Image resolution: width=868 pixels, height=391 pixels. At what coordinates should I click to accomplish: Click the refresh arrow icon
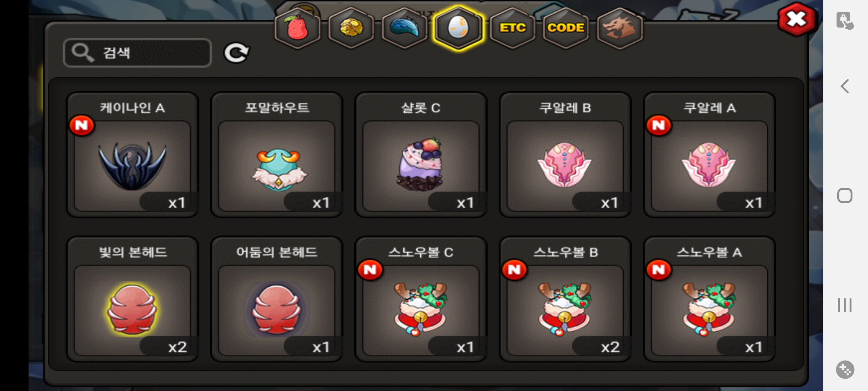tap(237, 53)
